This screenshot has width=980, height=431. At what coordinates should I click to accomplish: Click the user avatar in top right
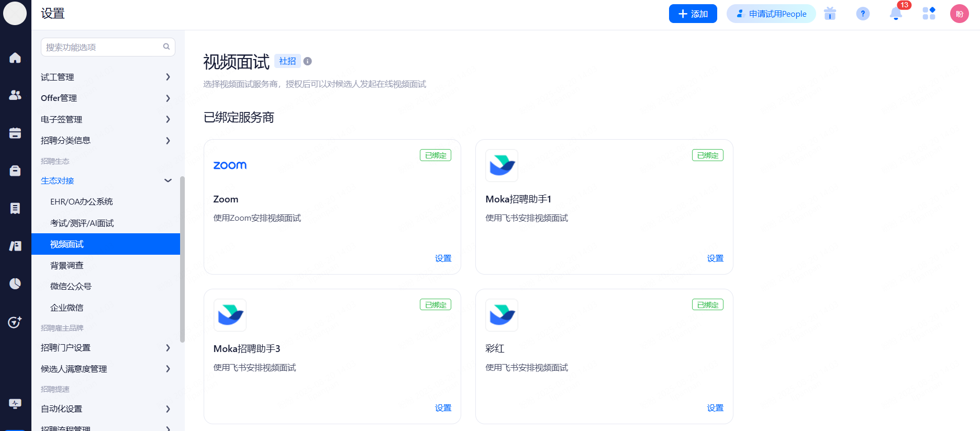pyautogui.click(x=959, y=14)
